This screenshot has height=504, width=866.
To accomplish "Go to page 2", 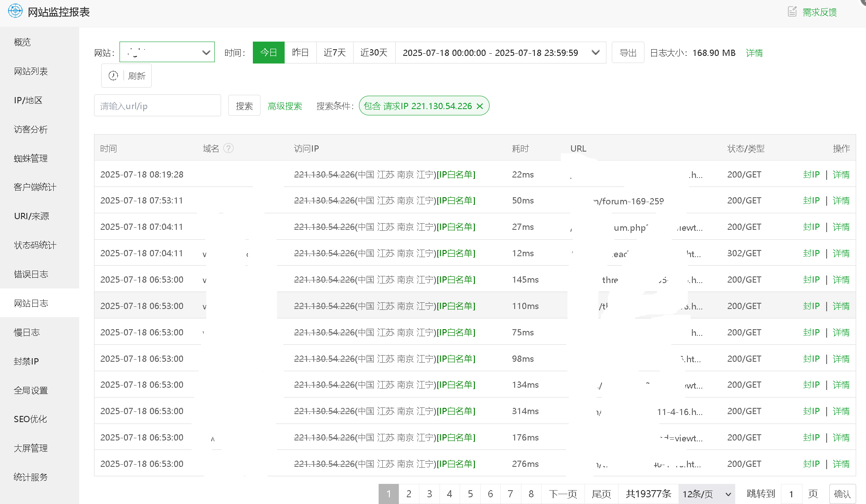I will [409, 494].
